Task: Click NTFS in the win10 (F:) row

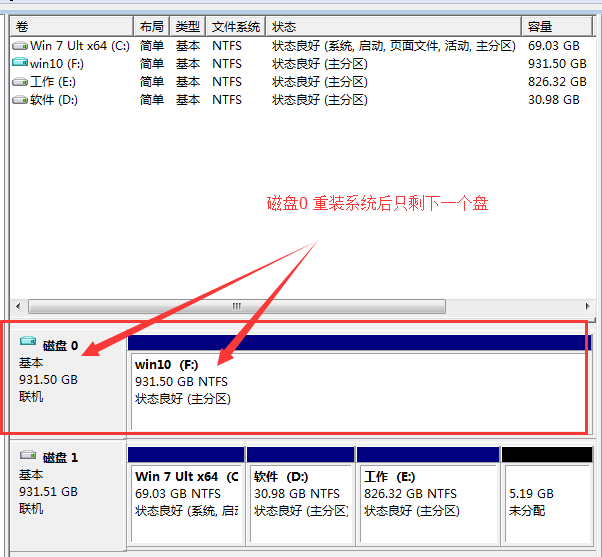Action: (x=227, y=64)
